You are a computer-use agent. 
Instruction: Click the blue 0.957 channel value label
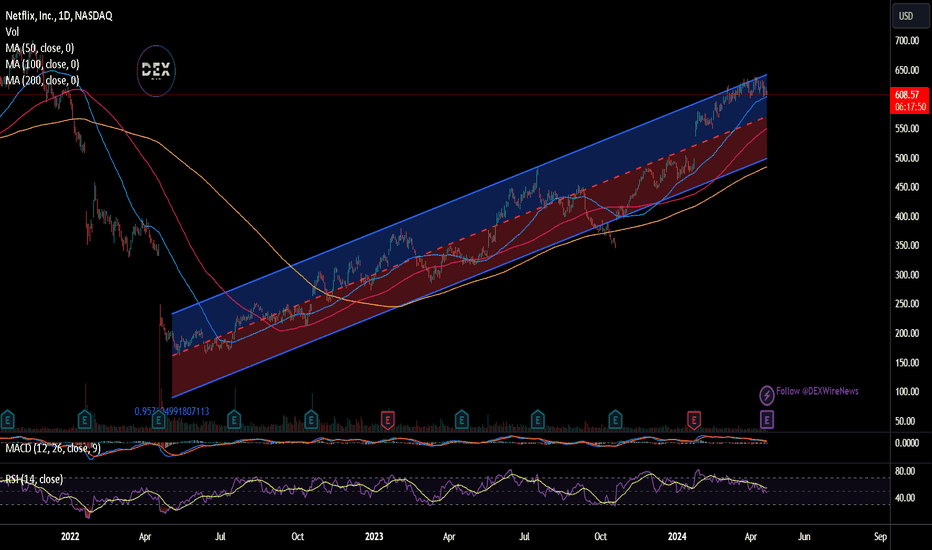(172, 411)
